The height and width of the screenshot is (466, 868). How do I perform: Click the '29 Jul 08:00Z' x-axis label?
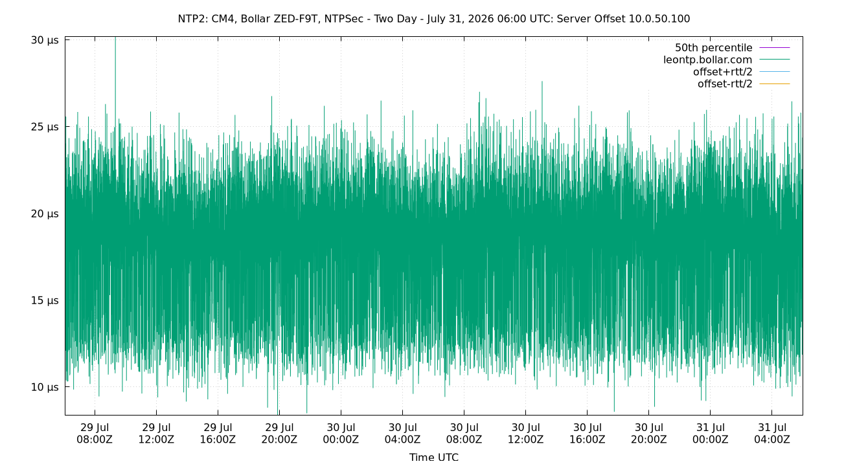pyautogui.click(x=95, y=434)
